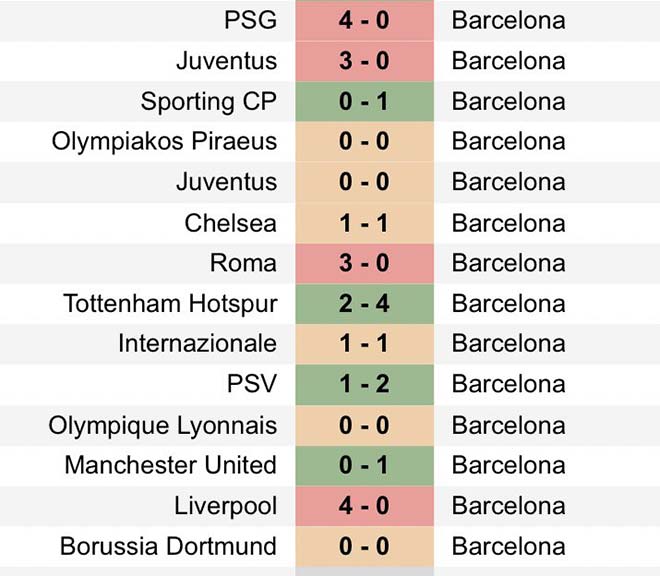Click the PSG team name
660x576 pixels.
(250, 20)
